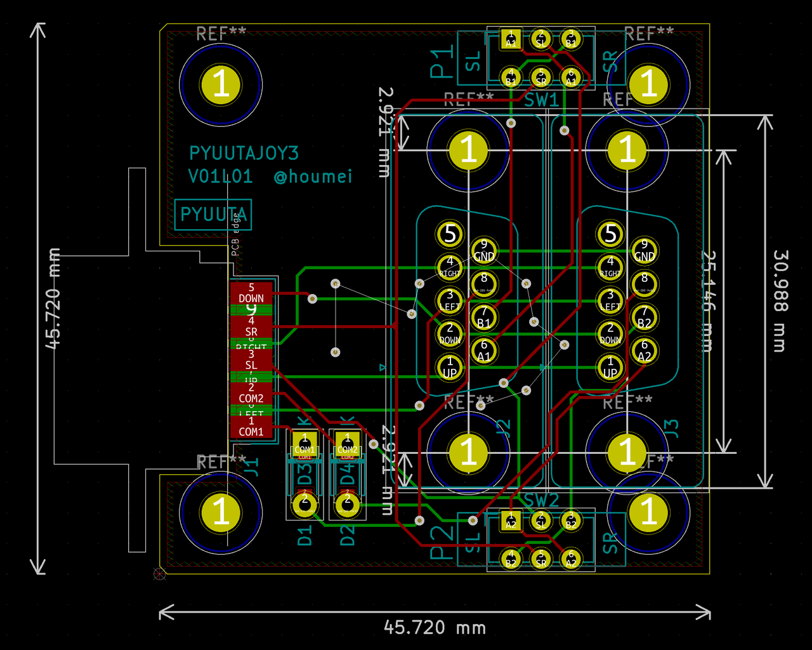Click SW1 pad 5 SR
Screen dimensions: 812x650
pyautogui.click(x=540, y=77)
